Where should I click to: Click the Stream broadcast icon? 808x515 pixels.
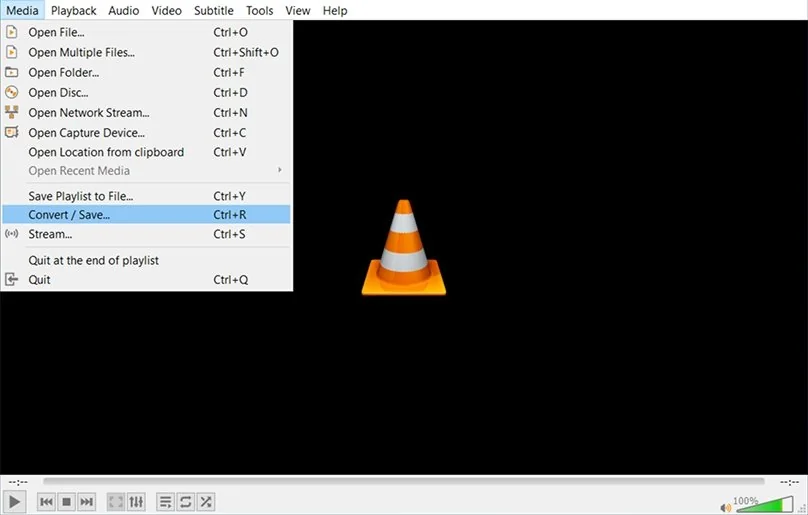[x=11, y=234]
